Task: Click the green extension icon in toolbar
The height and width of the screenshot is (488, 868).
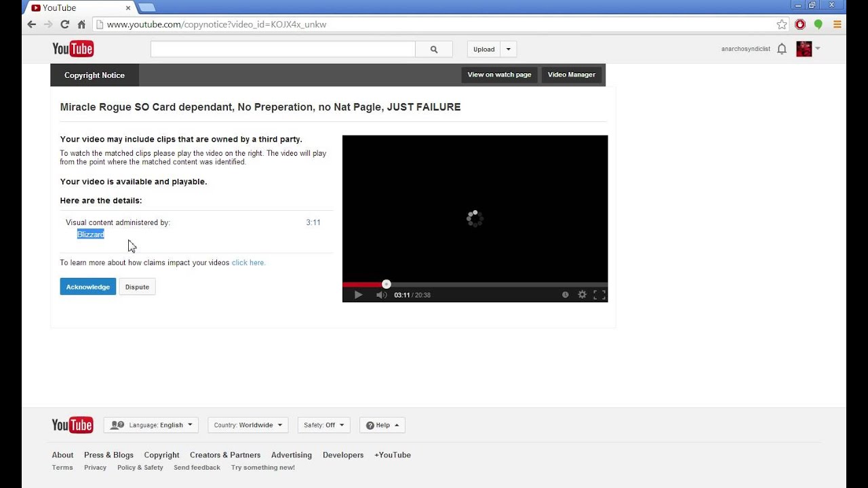Action: point(818,24)
